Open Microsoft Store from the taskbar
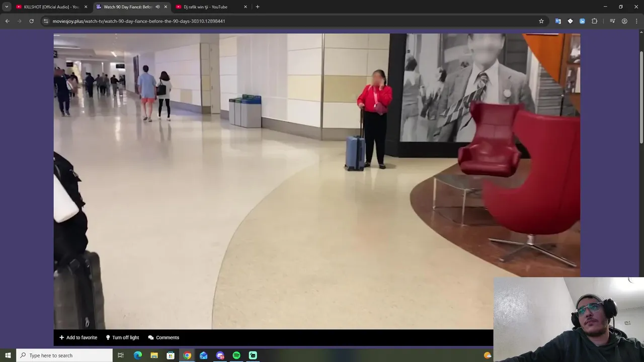Viewport: 644px width, 362px height. point(171,355)
